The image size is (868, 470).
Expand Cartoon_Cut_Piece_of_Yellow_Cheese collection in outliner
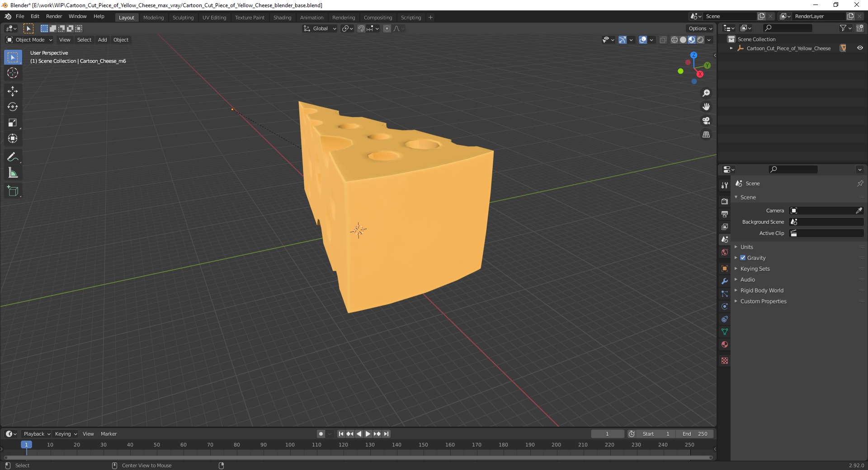pos(731,48)
